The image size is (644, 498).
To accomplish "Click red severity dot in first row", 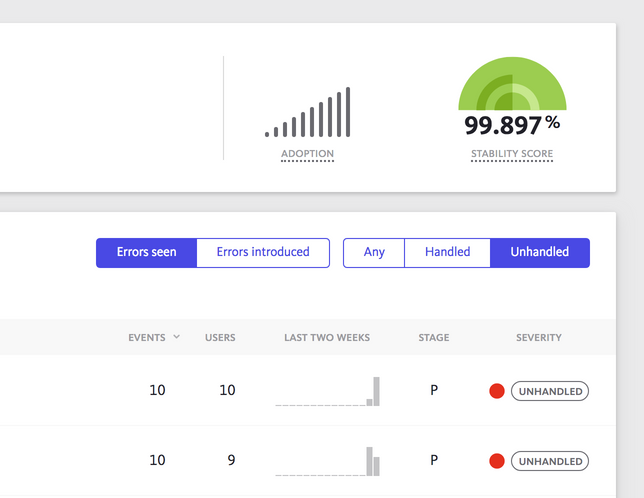I will tap(496, 391).
